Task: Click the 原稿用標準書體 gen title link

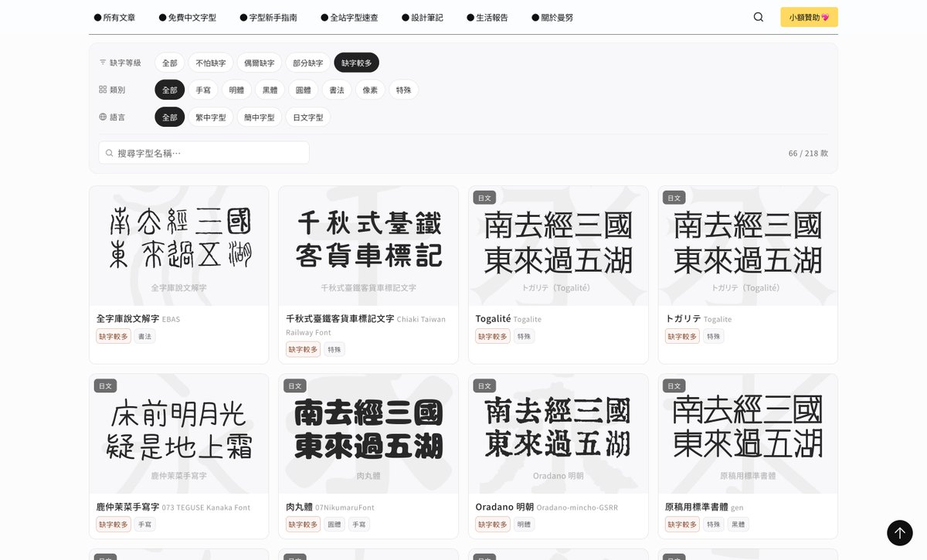Action: pos(705,507)
